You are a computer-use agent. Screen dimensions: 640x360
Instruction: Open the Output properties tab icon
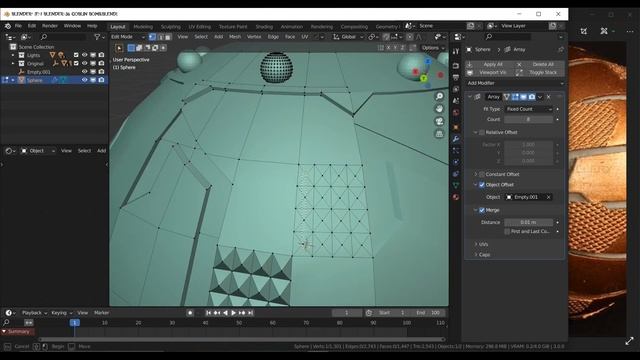[456, 77]
